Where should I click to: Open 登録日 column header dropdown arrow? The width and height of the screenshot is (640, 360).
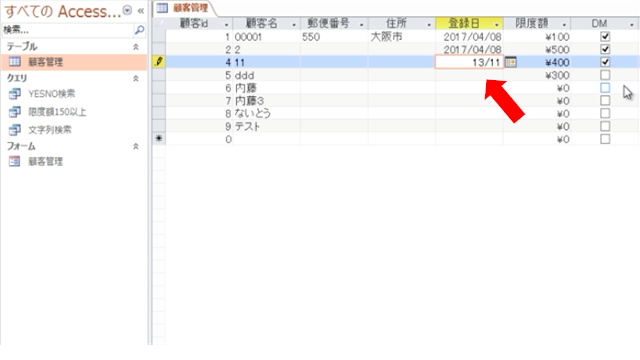point(496,24)
